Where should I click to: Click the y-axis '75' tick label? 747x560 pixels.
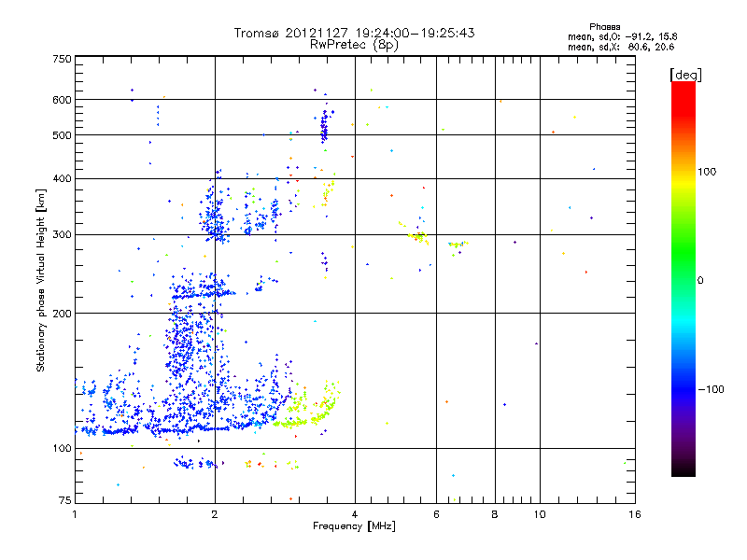coord(64,500)
